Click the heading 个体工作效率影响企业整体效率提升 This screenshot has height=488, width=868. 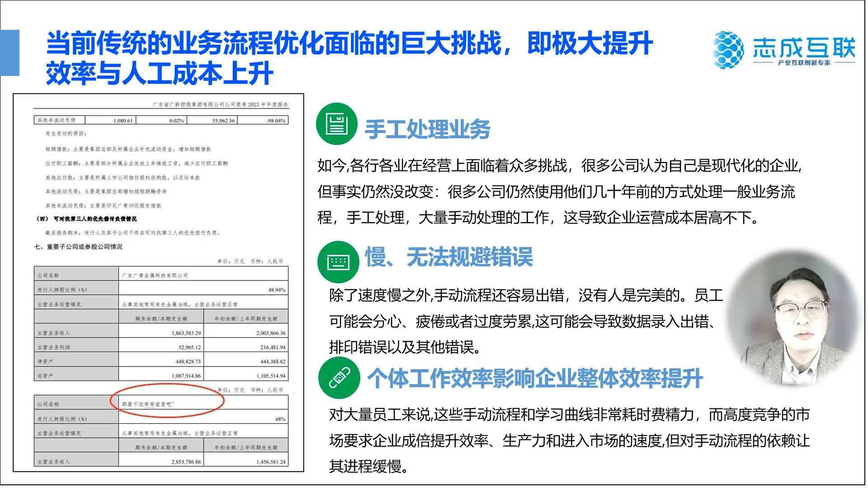coord(535,378)
